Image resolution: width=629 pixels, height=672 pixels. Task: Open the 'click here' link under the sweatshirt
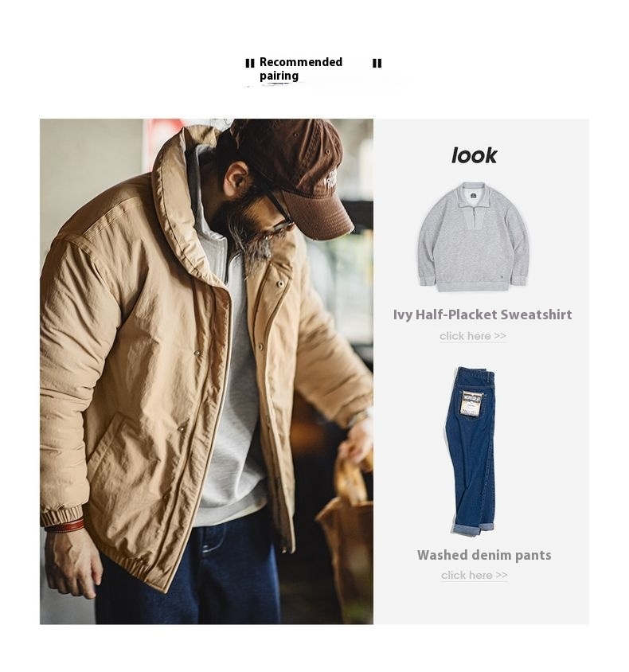[x=473, y=336]
